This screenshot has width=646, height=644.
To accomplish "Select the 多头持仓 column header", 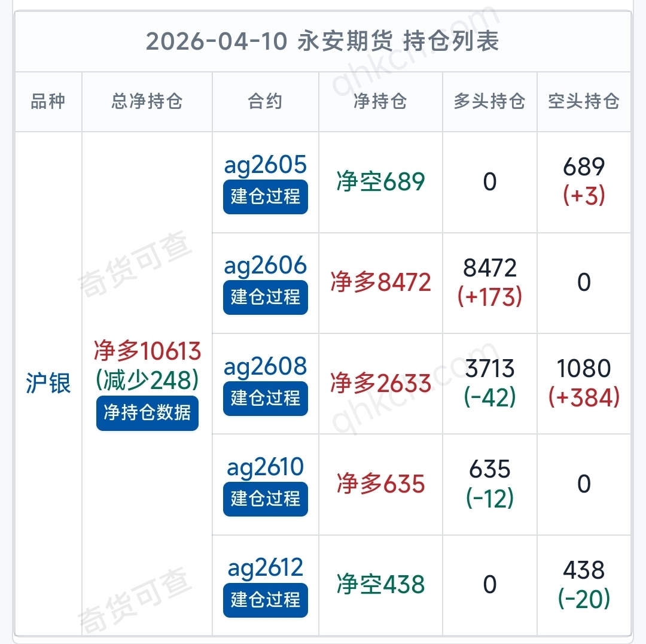I will (489, 101).
